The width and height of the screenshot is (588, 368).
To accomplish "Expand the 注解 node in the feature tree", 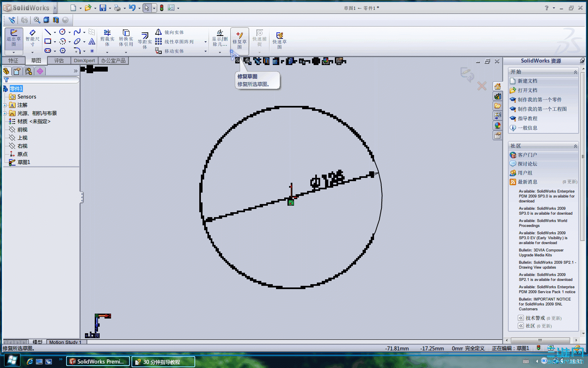I will (5, 105).
